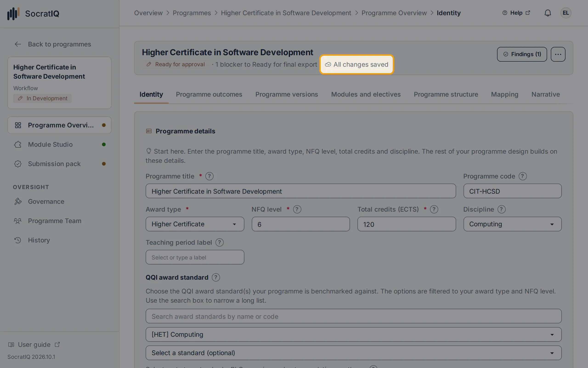The image size is (588, 368).
Task: Show help tooltip for Programme code
Action: pos(522,176)
